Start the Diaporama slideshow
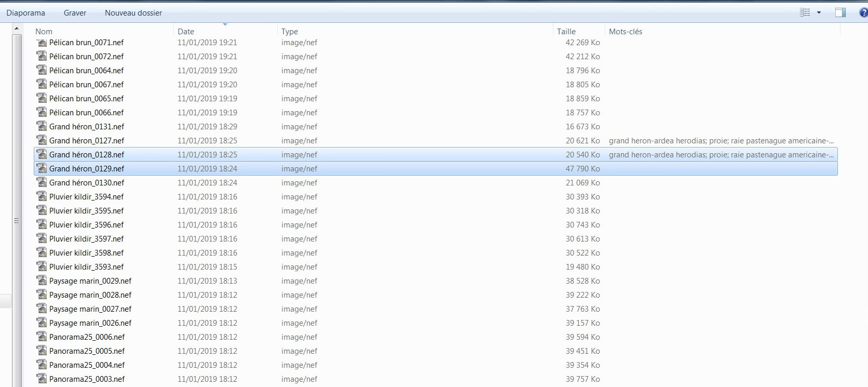This screenshot has height=387, width=868. pyautogui.click(x=25, y=12)
